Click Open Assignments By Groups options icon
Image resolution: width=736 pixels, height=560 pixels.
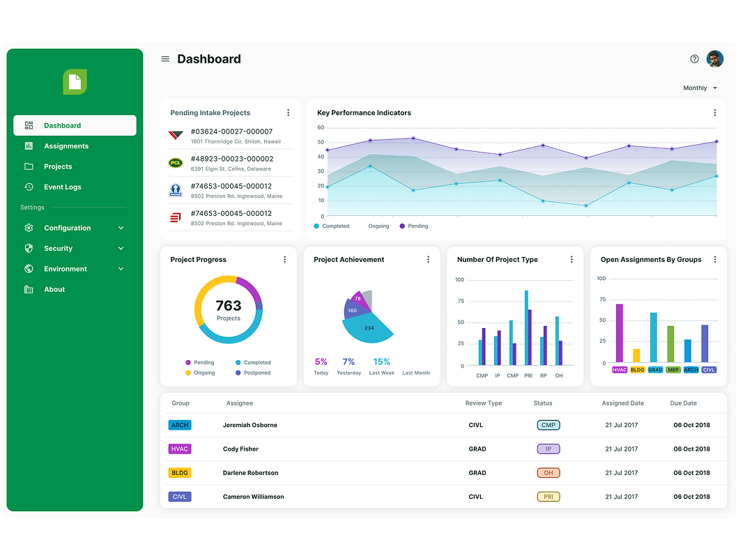[x=714, y=260]
